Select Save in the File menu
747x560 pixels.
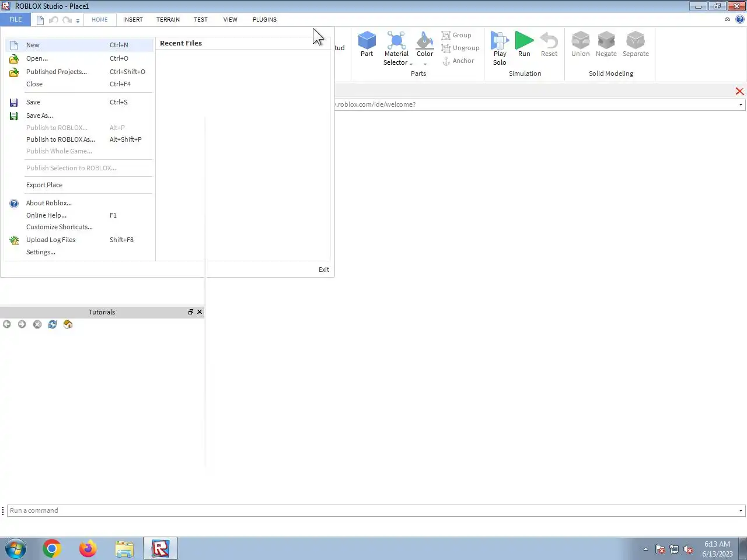tap(79, 102)
